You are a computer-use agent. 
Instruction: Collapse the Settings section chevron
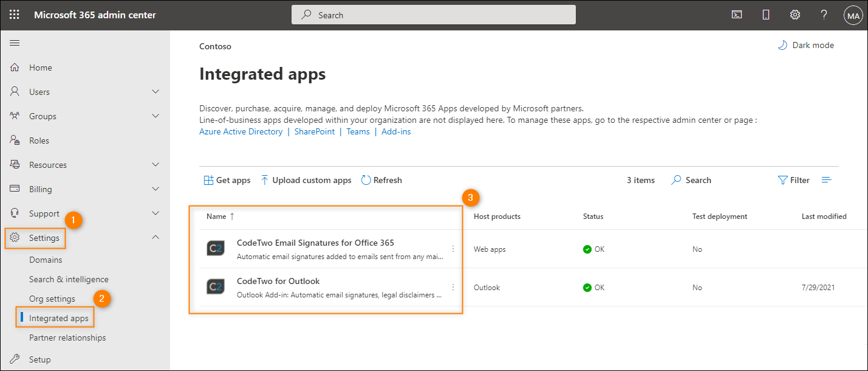(x=155, y=237)
